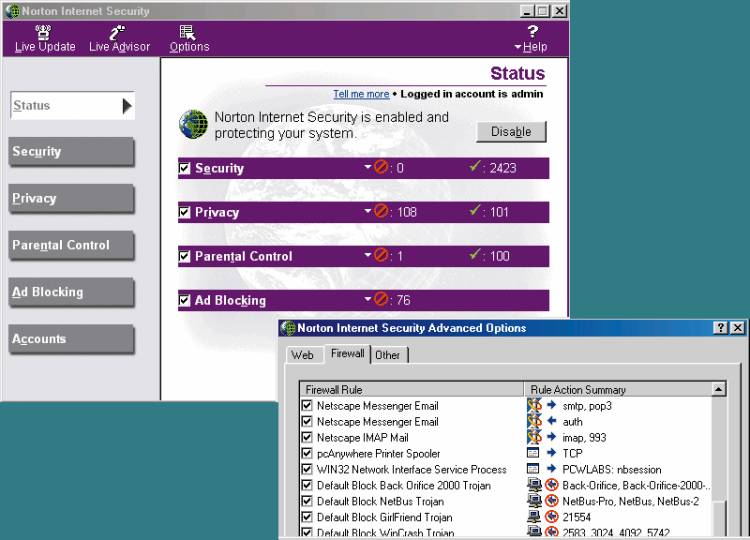Select the Status item in the sidebar
Viewport: 750px width, 540px height.
(73, 105)
